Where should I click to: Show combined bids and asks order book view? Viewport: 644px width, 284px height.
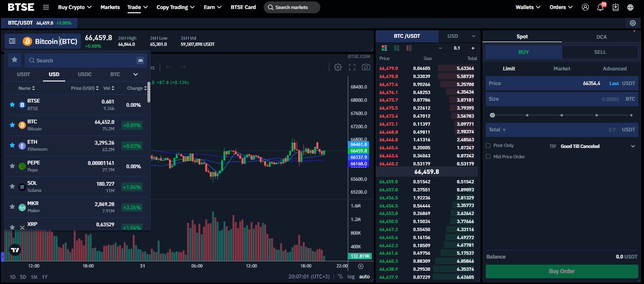tap(384, 48)
